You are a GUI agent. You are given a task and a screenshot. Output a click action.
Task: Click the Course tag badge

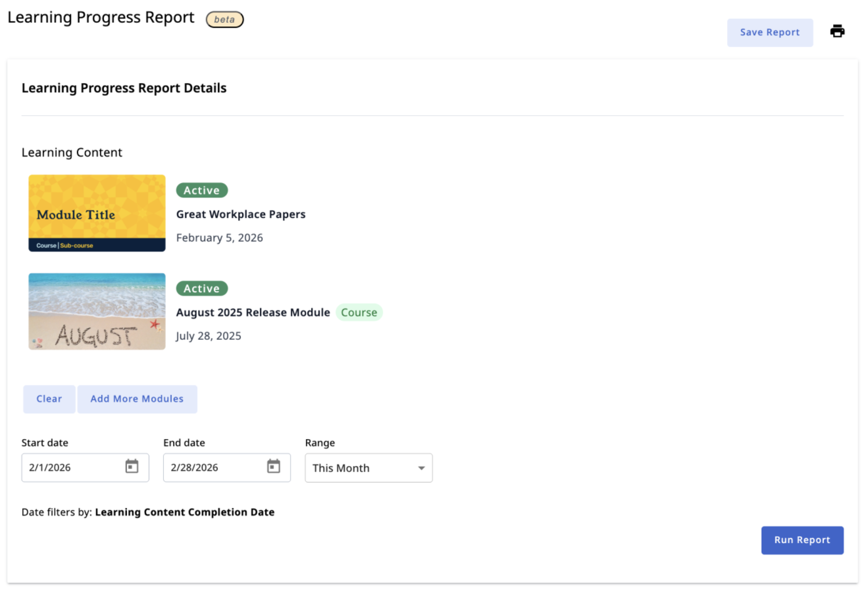[x=359, y=312]
